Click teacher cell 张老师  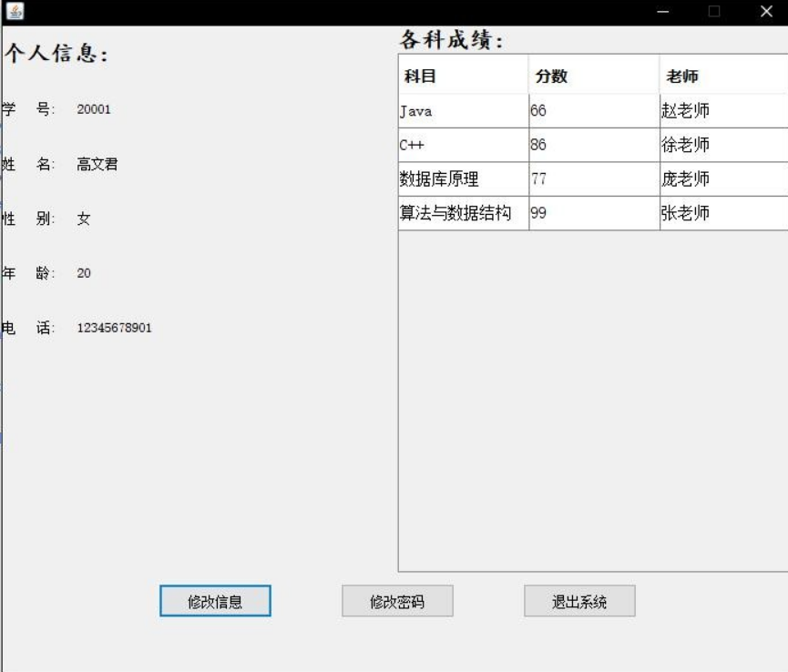(x=723, y=213)
